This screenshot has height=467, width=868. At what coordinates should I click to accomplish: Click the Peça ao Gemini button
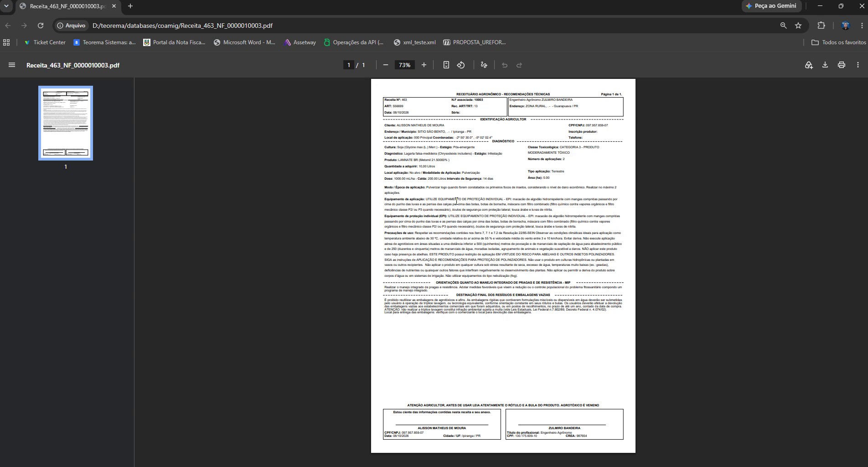771,6
